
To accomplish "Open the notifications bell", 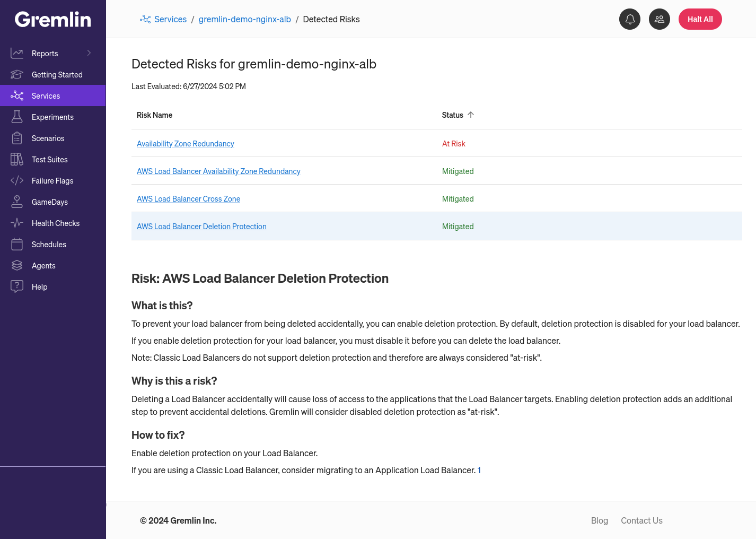I will click(630, 19).
